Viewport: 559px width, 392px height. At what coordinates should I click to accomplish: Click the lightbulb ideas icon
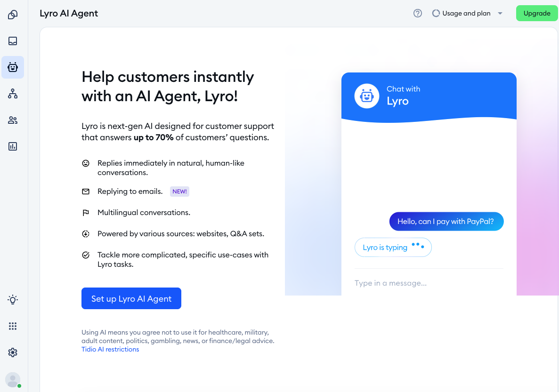(x=13, y=299)
